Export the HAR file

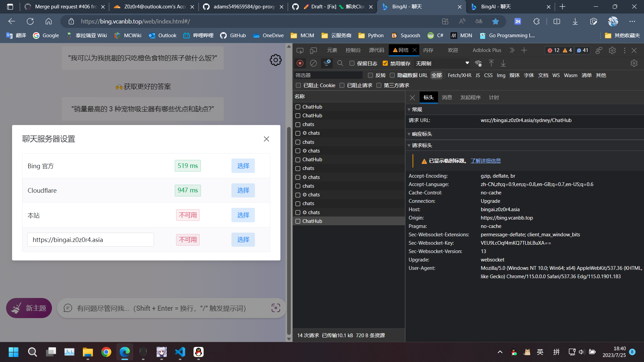coord(503,63)
